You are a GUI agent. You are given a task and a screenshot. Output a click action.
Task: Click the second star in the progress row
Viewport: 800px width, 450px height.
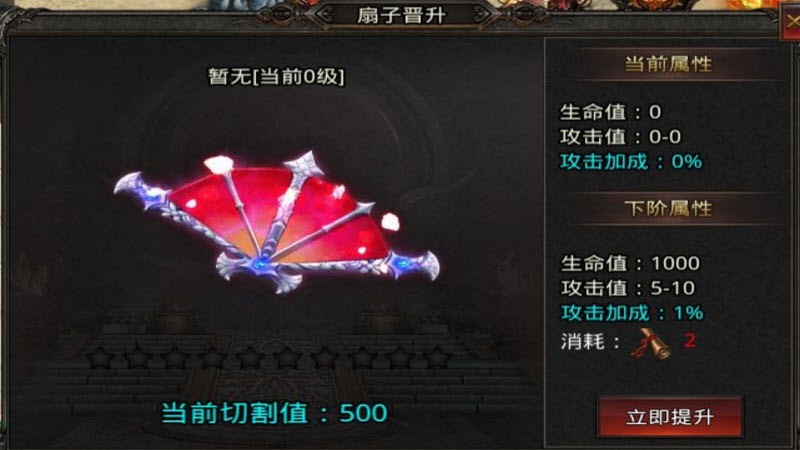(138, 357)
